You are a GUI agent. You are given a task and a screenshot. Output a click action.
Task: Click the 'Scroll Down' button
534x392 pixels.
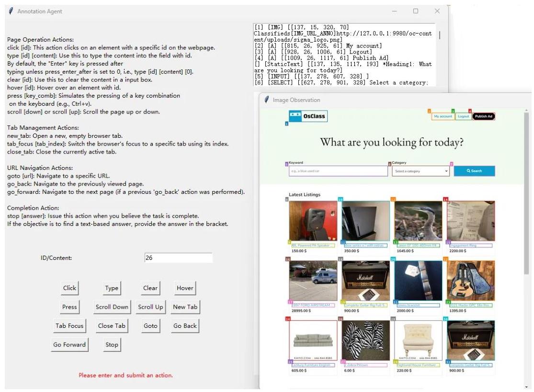112,307
